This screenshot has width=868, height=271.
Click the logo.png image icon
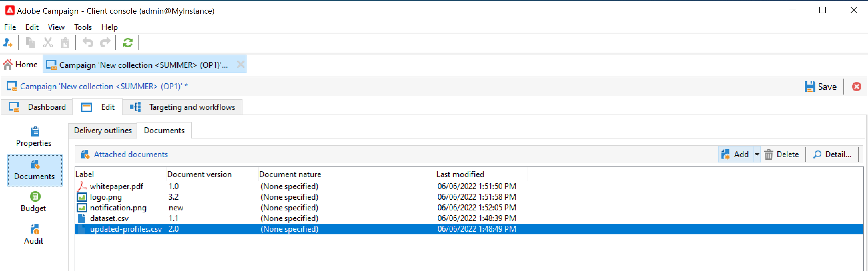82,197
